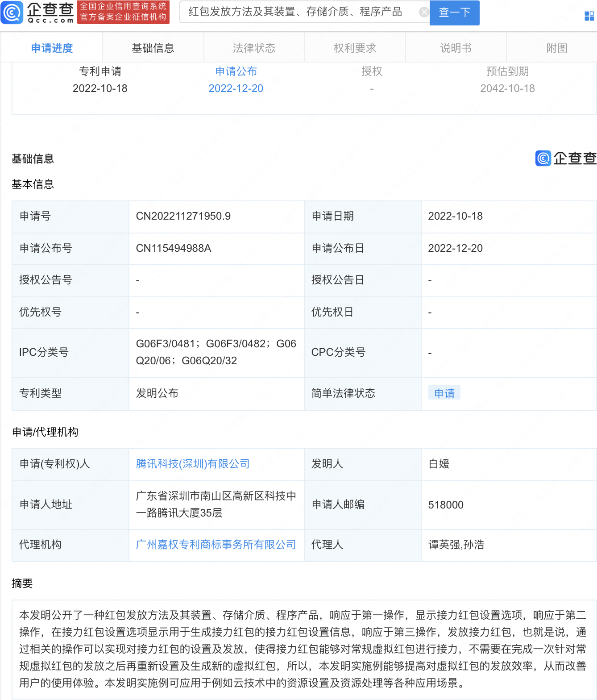Click the 2022-12-20 publication date in progress
The width and height of the screenshot is (597, 700).
[x=236, y=88]
